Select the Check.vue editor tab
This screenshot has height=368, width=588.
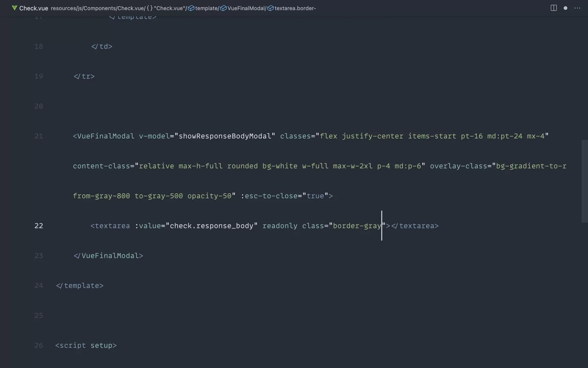(33, 8)
